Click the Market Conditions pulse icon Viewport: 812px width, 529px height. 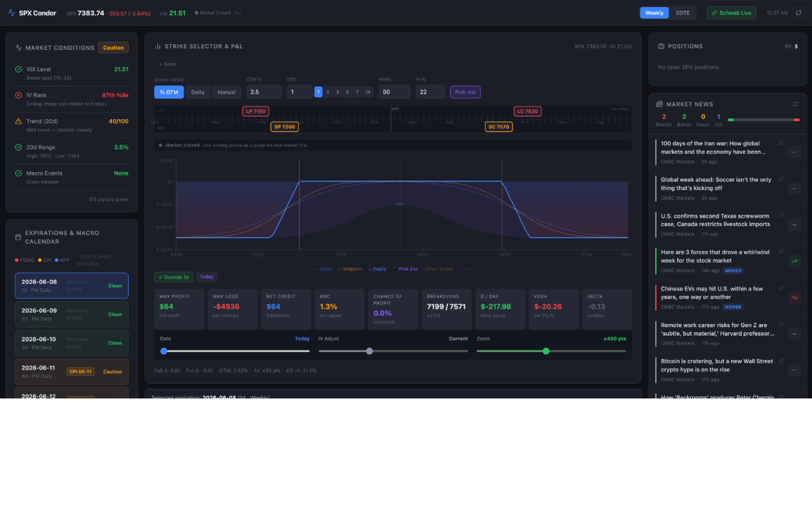(19, 47)
